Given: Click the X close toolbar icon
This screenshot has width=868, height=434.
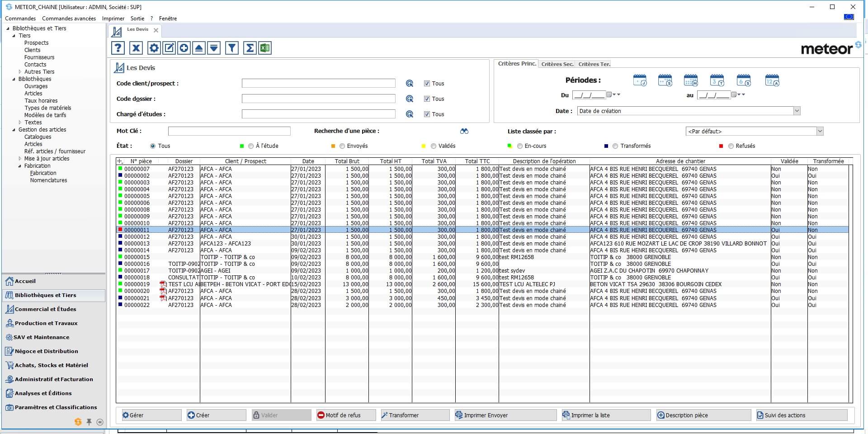Looking at the screenshot, I should pos(136,48).
